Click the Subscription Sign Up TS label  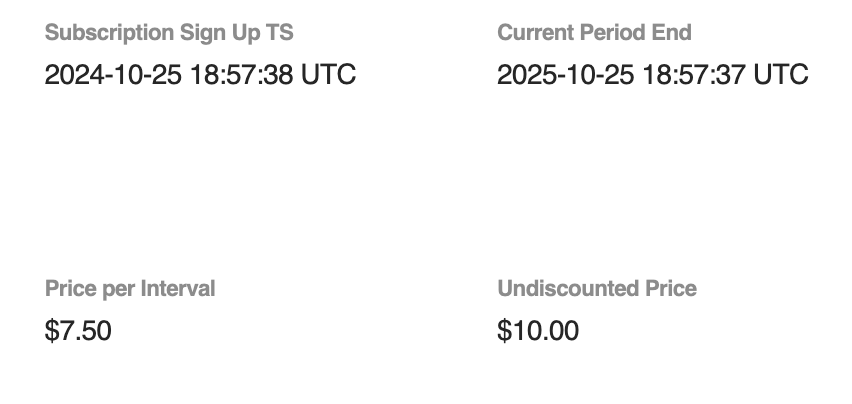(x=169, y=32)
